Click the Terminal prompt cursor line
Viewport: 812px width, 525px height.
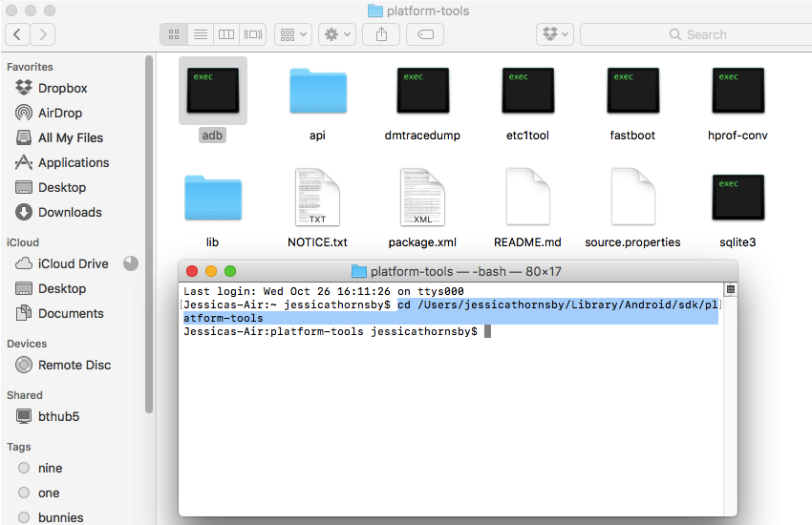337,331
